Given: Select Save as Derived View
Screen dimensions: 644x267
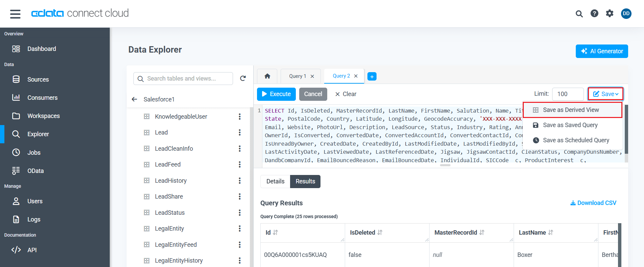Looking at the screenshot, I should [571, 110].
